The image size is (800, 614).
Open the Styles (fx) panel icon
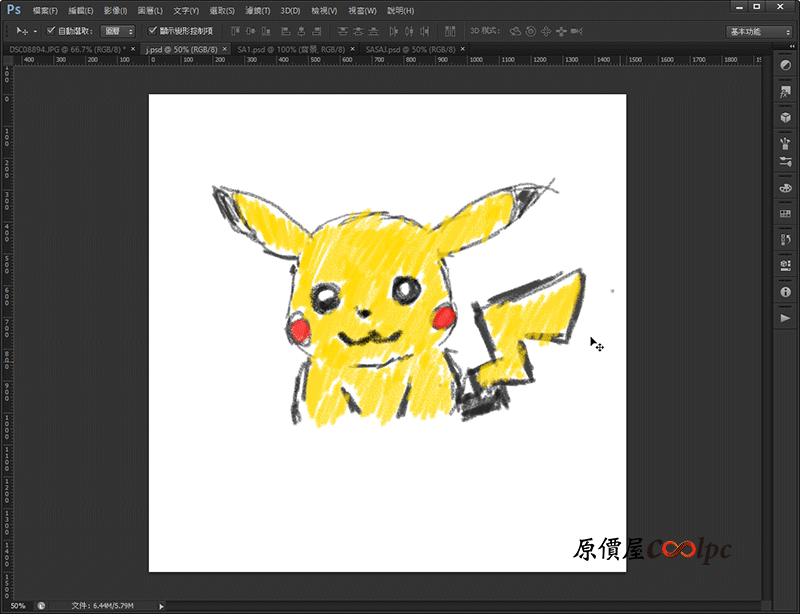[x=785, y=91]
